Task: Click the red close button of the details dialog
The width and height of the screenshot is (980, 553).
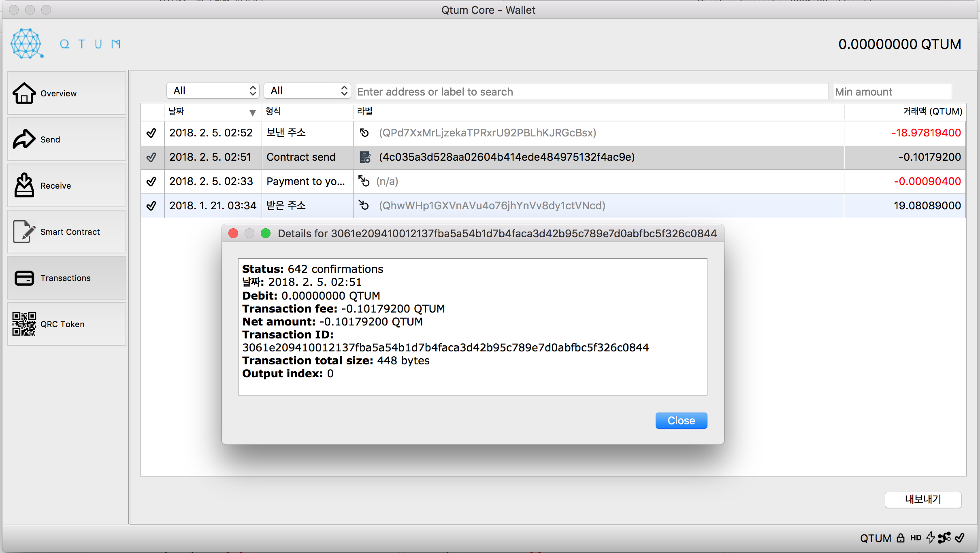Action: [x=233, y=233]
